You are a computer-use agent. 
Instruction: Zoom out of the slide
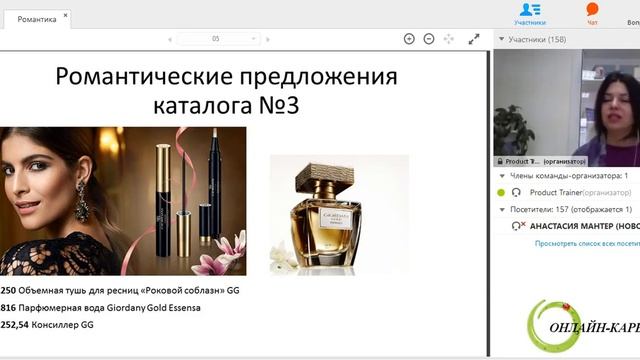[x=429, y=39]
